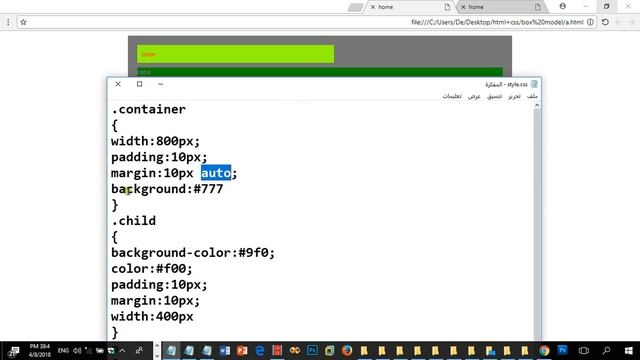This screenshot has width=640, height=360.
Task: Open the volume control in system tray
Action: tap(77, 351)
